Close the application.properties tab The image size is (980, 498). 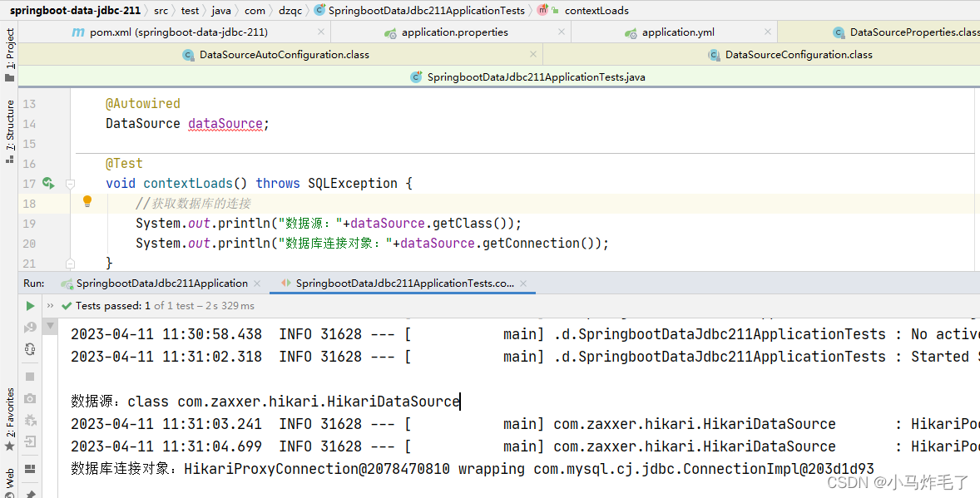click(562, 32)
